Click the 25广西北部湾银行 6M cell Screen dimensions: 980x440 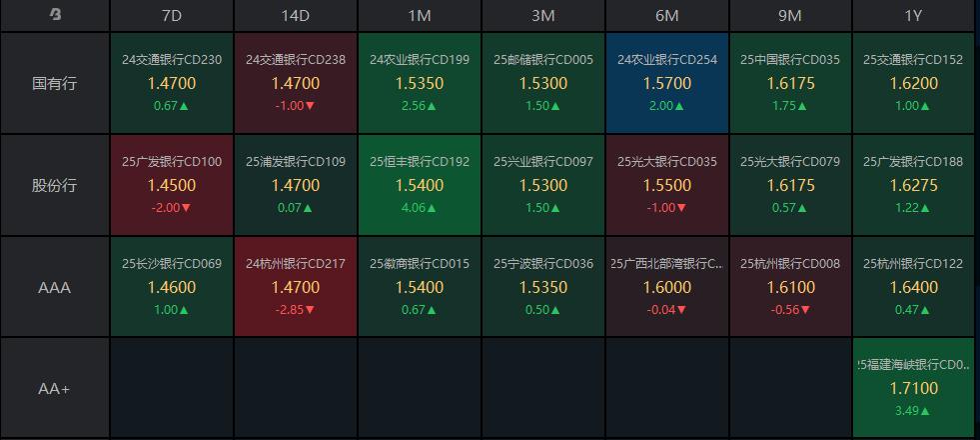coord(667,287)
